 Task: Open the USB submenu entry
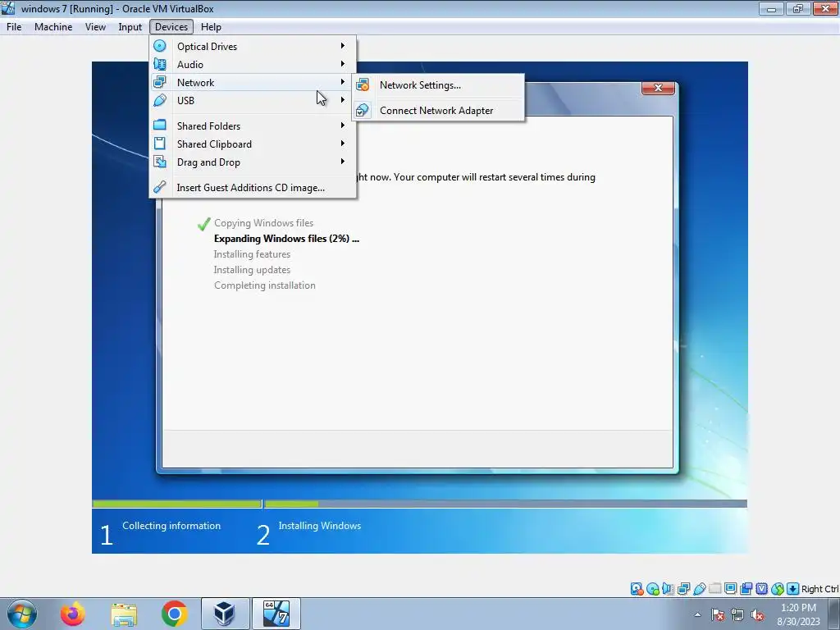[253, 100]
